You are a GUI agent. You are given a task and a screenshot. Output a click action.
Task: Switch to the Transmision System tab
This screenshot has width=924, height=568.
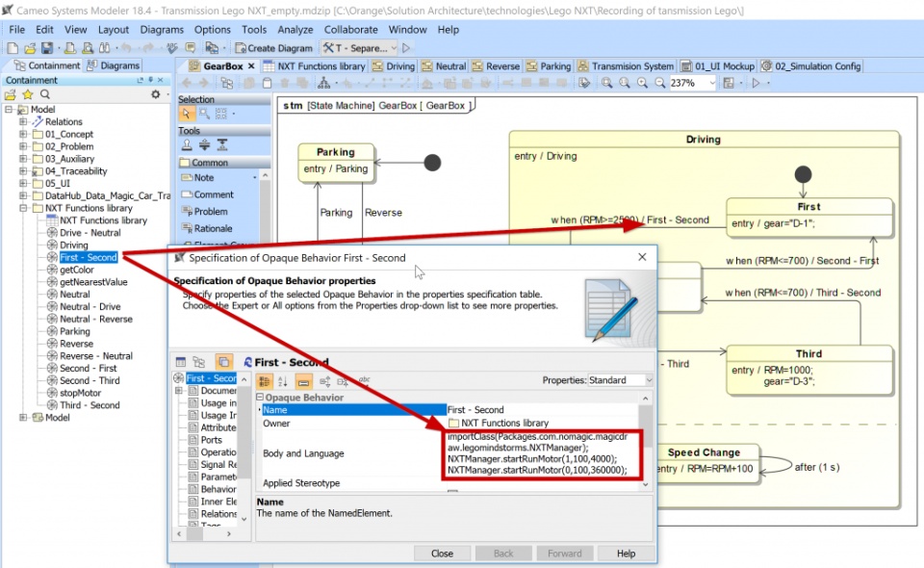(626, 66)
